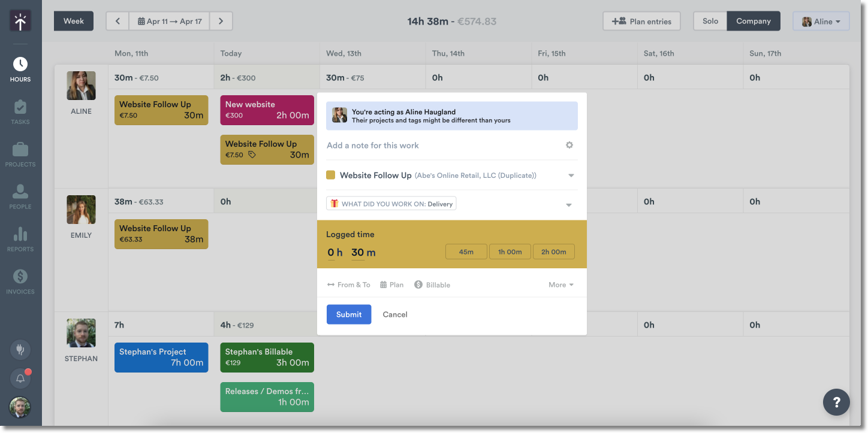Set logged time to 2h 00m preset

coord(553,252)
